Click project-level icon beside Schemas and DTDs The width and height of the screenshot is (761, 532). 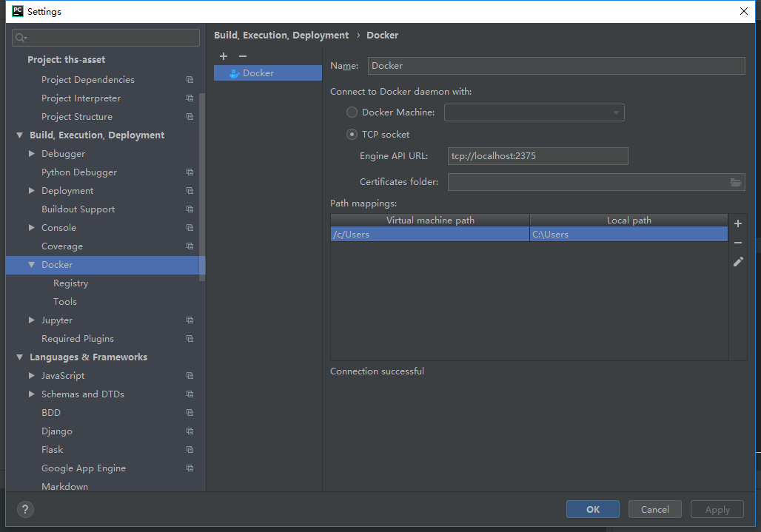(x=190, y=394)
